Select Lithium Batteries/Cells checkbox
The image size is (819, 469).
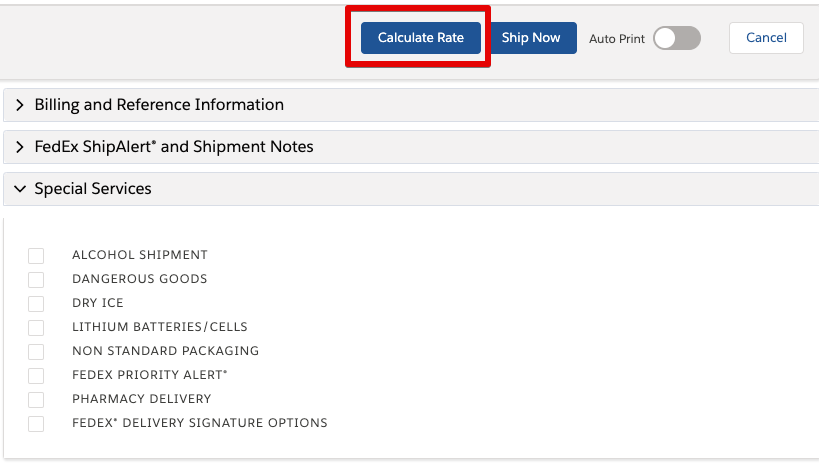pyautogui.click(x=36, y=328)
